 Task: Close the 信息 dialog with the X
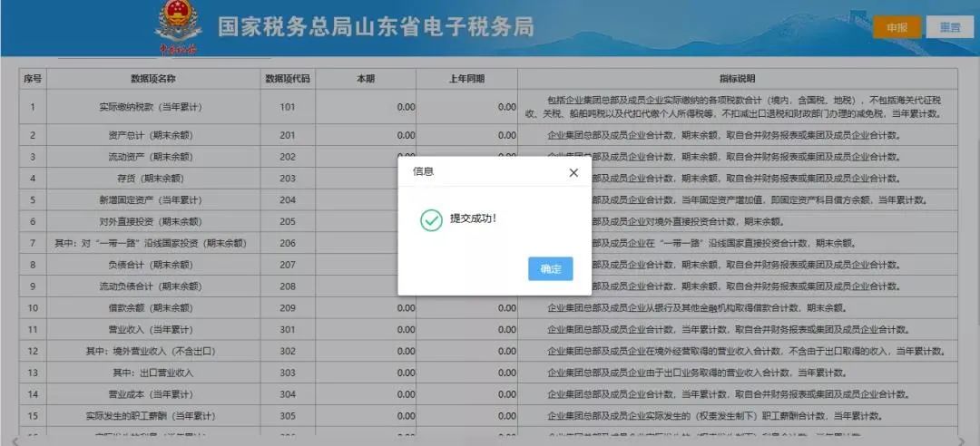click(x=573, y=172)
